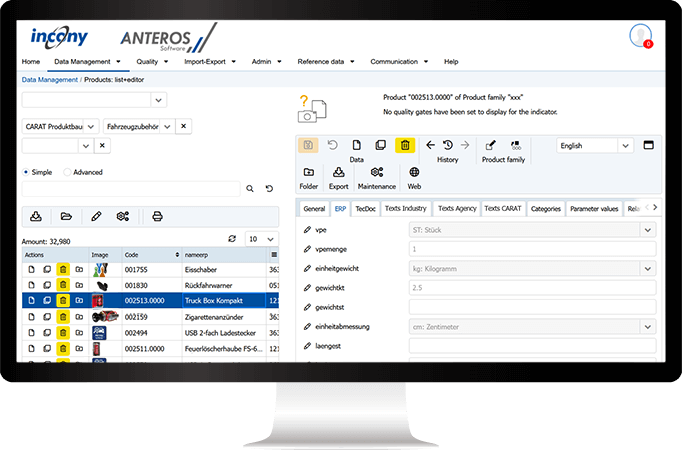Open the Reference data menu
This screenshot has height=450, width=682.
pos(326,62)
